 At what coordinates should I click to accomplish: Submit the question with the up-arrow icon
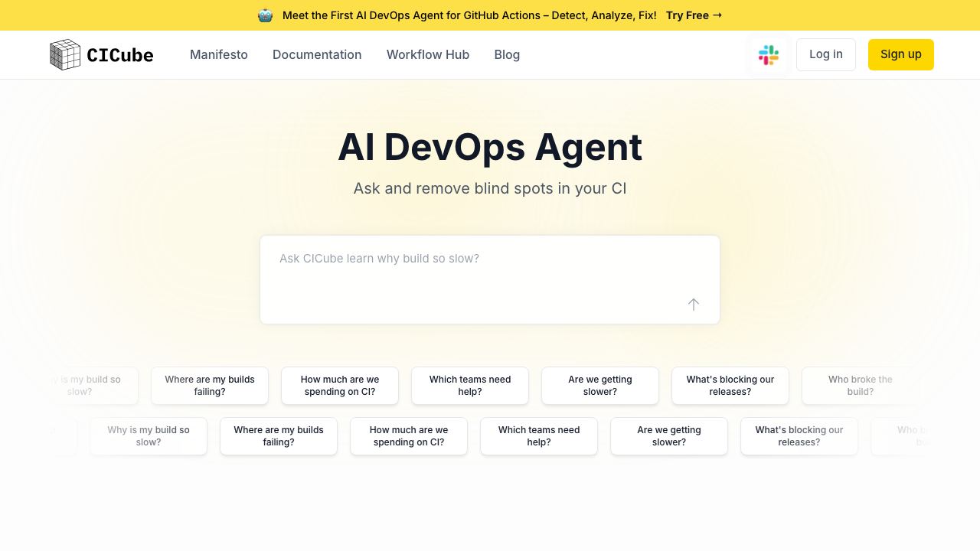coord(694,305)
